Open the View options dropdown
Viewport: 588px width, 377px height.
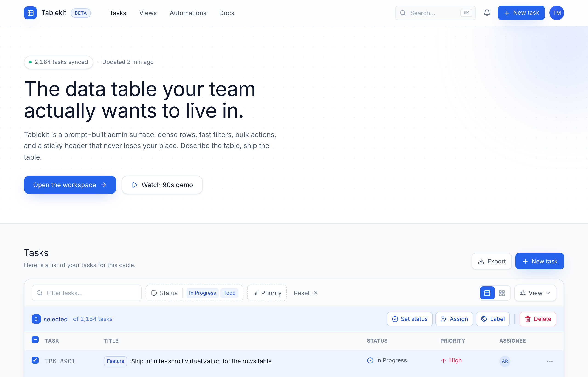point(535,293)
